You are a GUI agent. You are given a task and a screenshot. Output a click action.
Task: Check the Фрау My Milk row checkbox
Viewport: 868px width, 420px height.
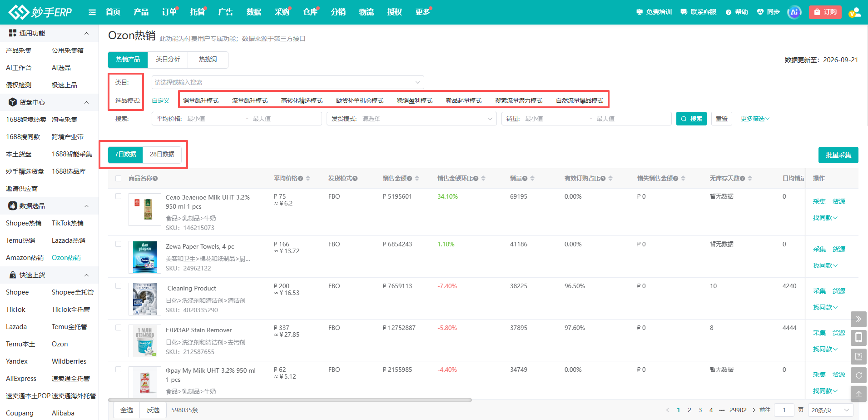coord(119,370)
